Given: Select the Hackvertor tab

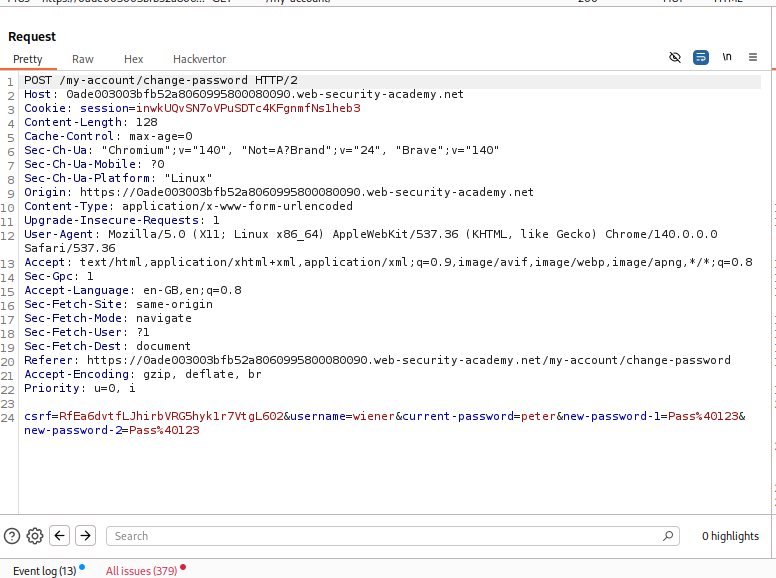Looking at the screenshot, I should coord(199,60).
